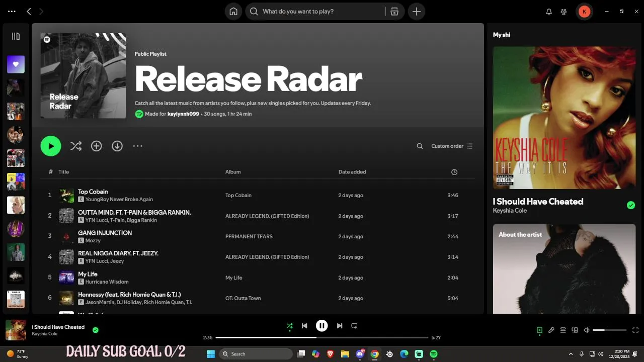Sort by duration clock icon column
Screen dimensions: 644x362
tap(454, 172)
